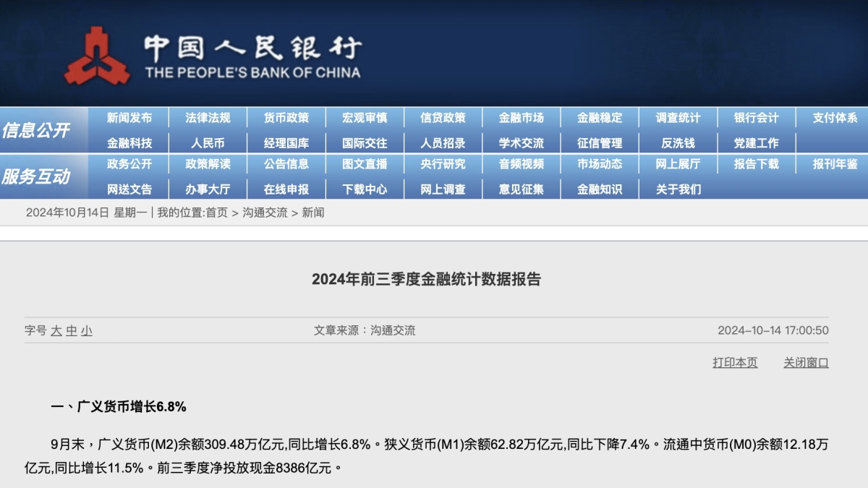Open the 反洗钱 section

(678, 143)
